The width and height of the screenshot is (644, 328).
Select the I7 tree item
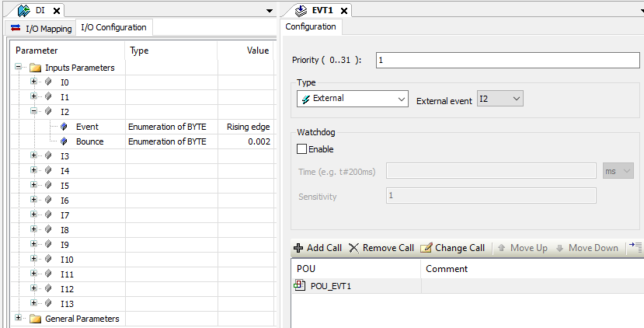(x=65, y=215)
